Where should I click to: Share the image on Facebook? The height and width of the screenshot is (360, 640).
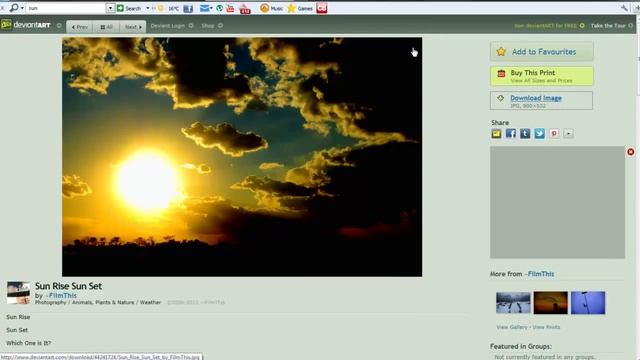(511, 133)
